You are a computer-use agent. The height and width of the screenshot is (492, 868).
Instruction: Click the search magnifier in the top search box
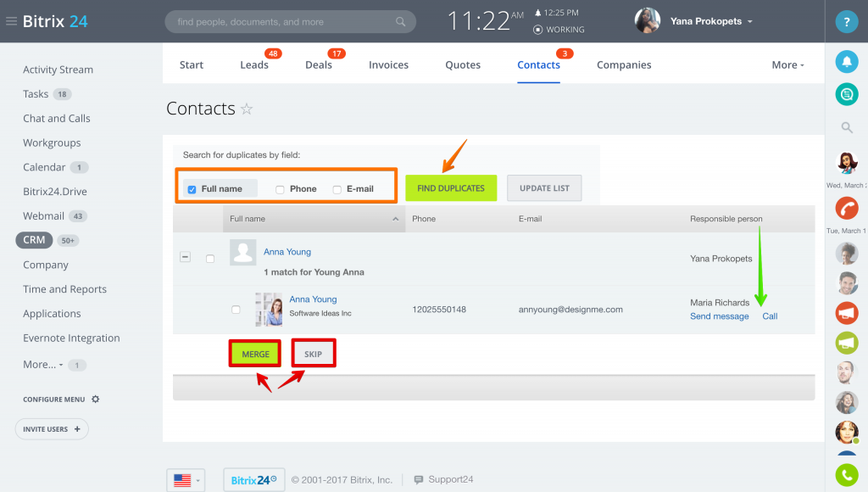(400, 21)
